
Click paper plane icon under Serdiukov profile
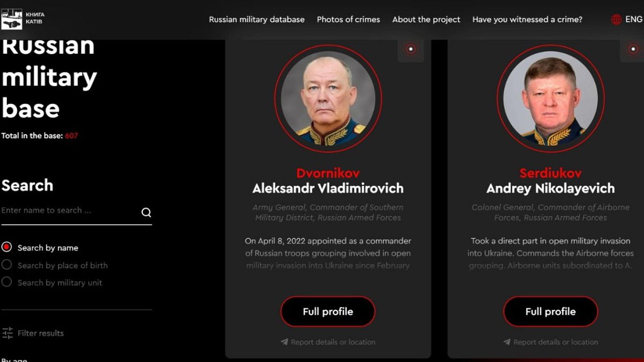(507, 342)
